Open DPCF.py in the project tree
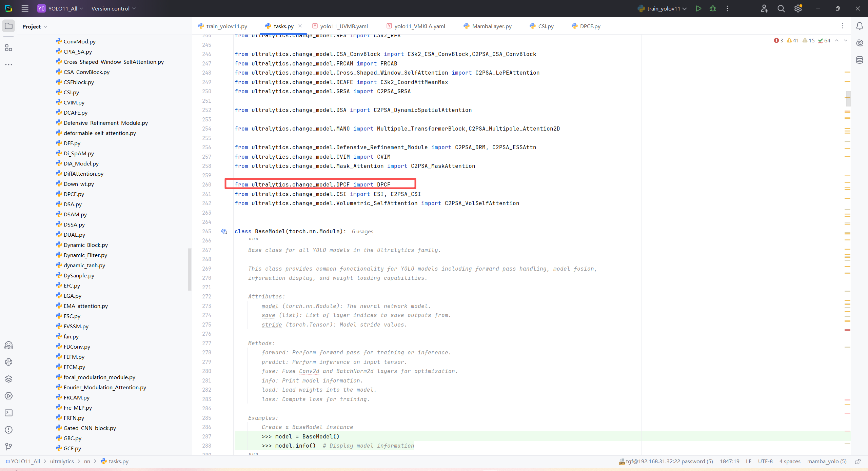The height and width of the screenshot is (471, 868). (74, 194)
